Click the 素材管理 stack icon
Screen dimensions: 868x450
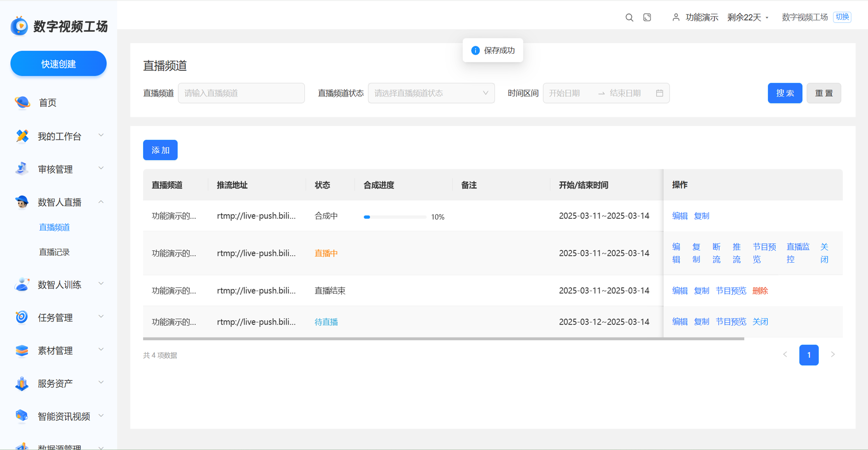point(22,350)
